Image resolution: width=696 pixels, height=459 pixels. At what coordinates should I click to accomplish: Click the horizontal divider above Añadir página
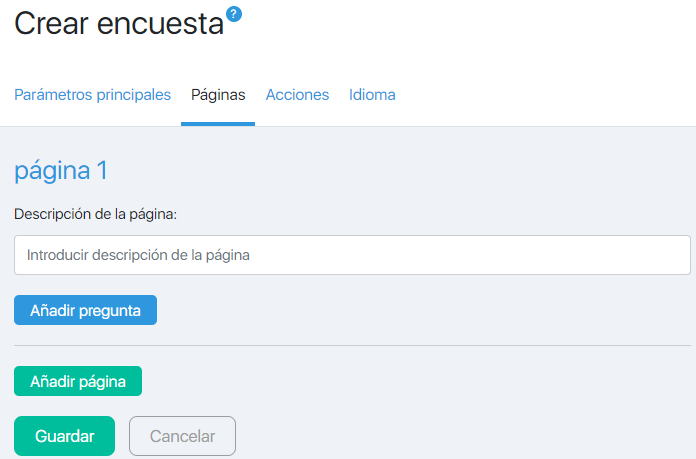click(352, 346)
